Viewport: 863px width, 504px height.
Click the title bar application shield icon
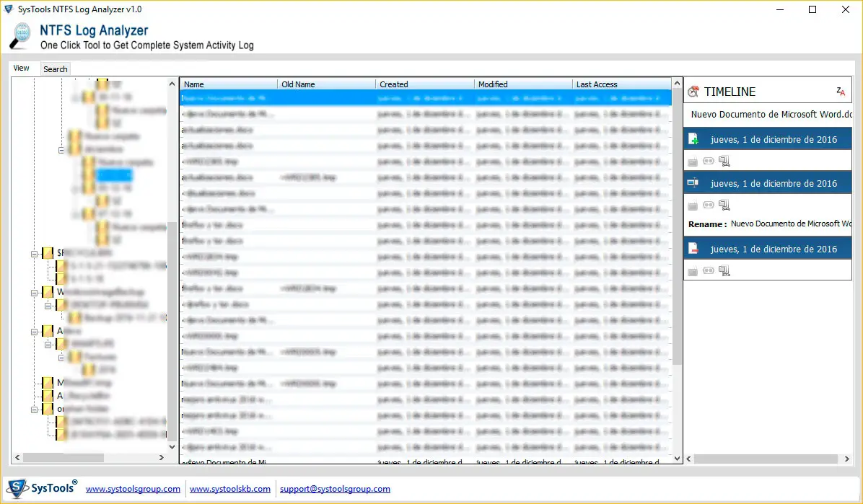pyautogui.click(x=9, y=9)
